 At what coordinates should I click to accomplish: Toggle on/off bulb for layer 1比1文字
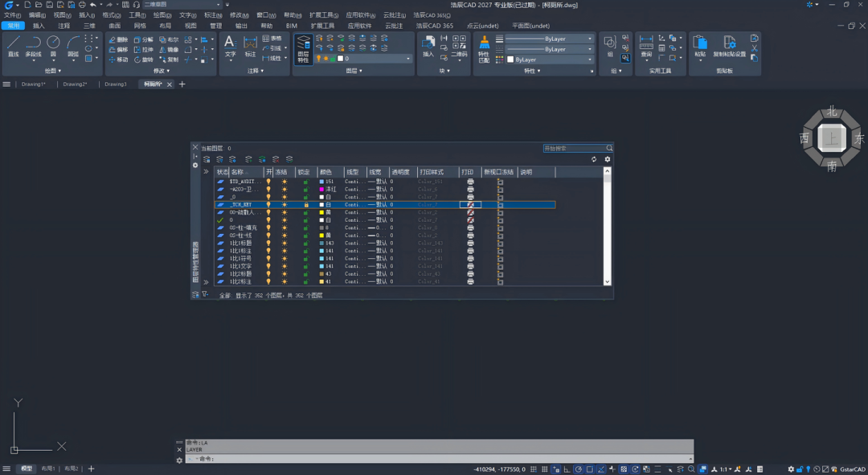tap(268, 266)
